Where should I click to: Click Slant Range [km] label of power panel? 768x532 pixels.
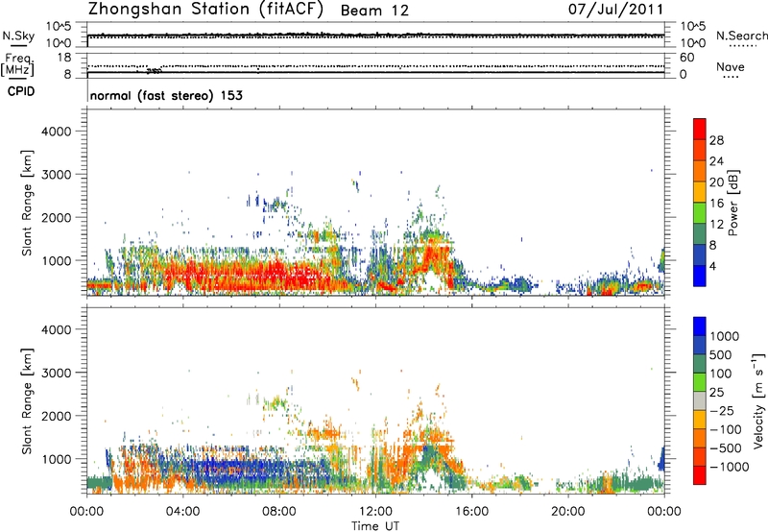tap(27, 203)
